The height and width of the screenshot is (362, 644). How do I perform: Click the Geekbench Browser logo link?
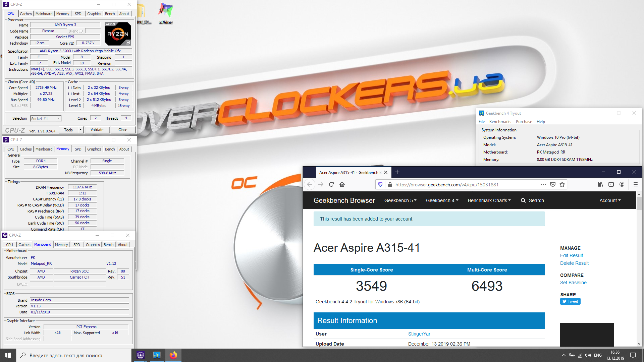(x=344, y=200)
